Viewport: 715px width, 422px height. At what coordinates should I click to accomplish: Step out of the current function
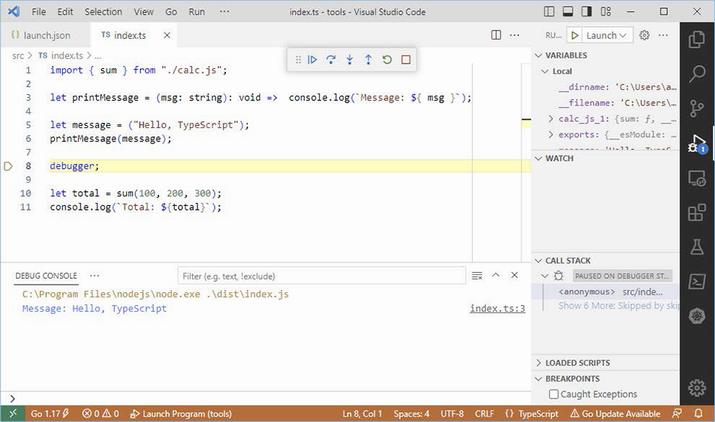[x=368, y=60]
